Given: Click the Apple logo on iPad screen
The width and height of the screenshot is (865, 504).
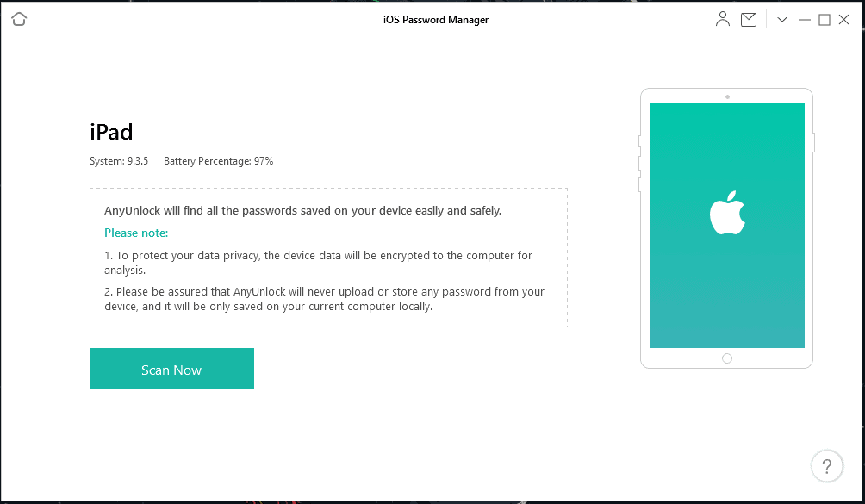Looking at the screenshot, I should [x=727, y=215].
